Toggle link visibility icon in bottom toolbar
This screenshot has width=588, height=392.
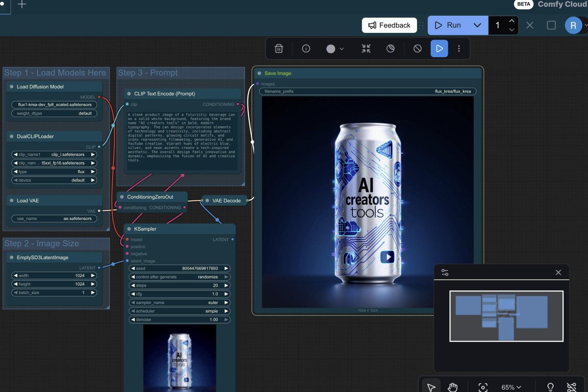pyautogui.click(x=571, y=387)
